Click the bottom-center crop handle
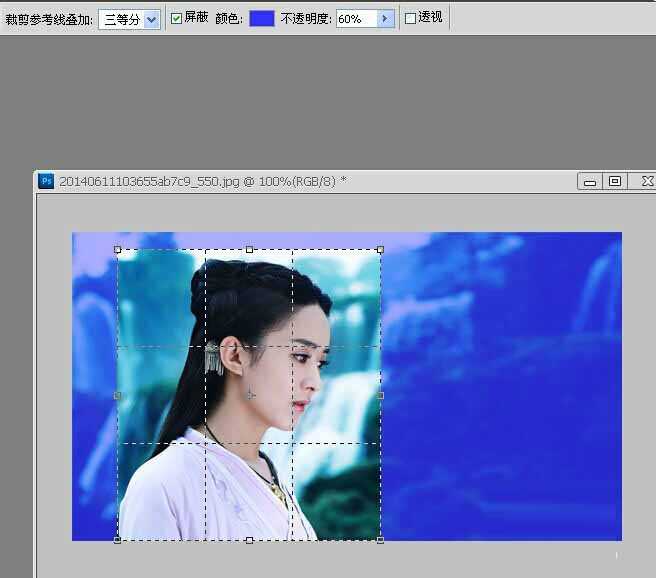Screen dimensions: 656x578 [249, 540]
